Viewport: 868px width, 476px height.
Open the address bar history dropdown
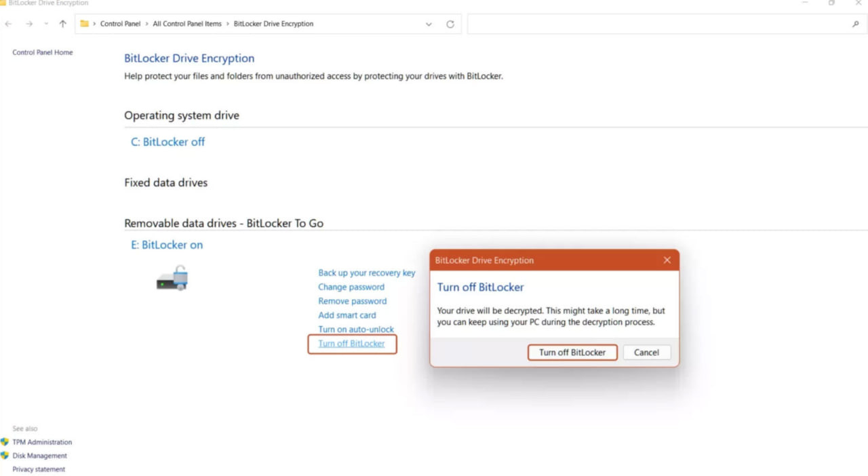(x=428, y=23)
